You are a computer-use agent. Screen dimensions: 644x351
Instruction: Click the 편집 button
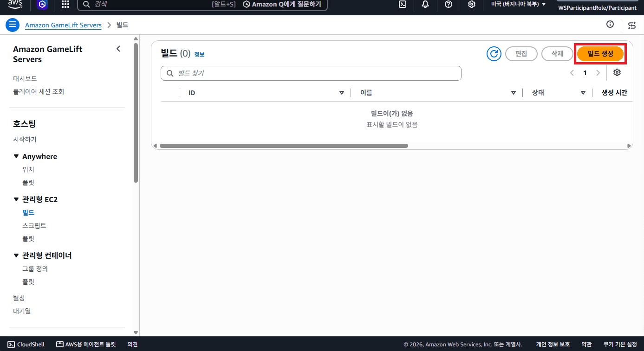tap(521, 54)
